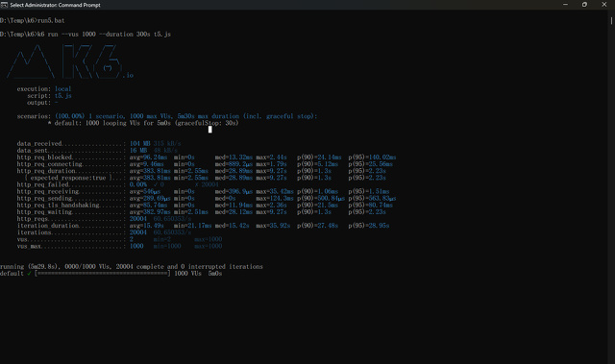Click the 'http_req_sending' metric label
This screenshot has width=615, height=364.
pyautogui.click(x=44, y=198)
